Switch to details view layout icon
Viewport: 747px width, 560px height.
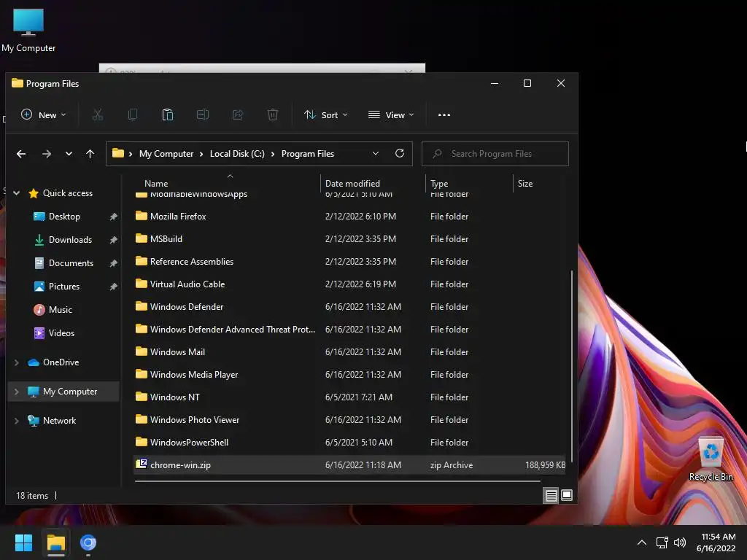[551, 496]
